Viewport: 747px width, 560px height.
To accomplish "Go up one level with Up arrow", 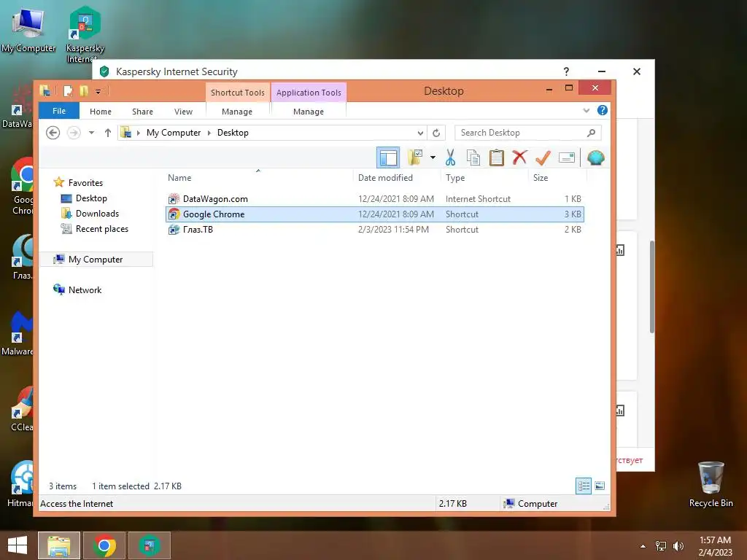I will [x=108, y=133].
